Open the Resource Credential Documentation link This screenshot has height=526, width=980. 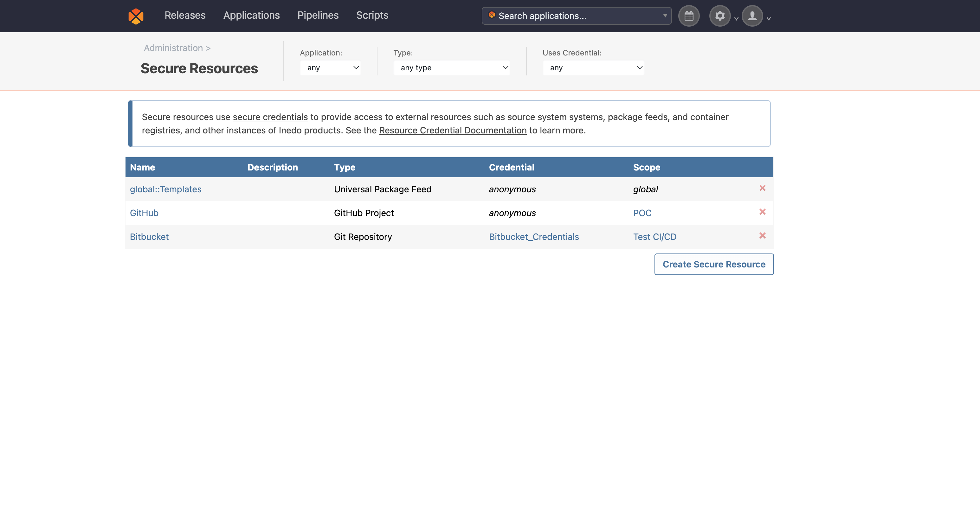pos(453,131)
